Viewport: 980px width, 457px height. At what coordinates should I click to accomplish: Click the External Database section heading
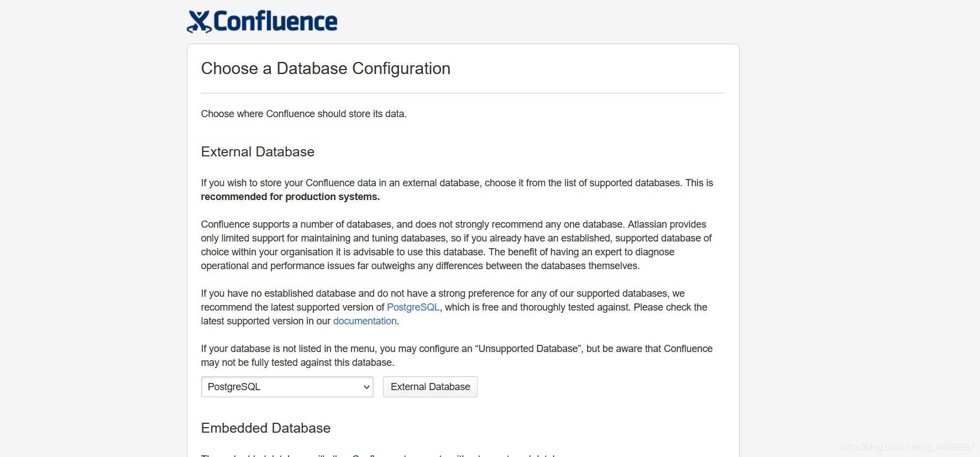(x=258, y=152)
